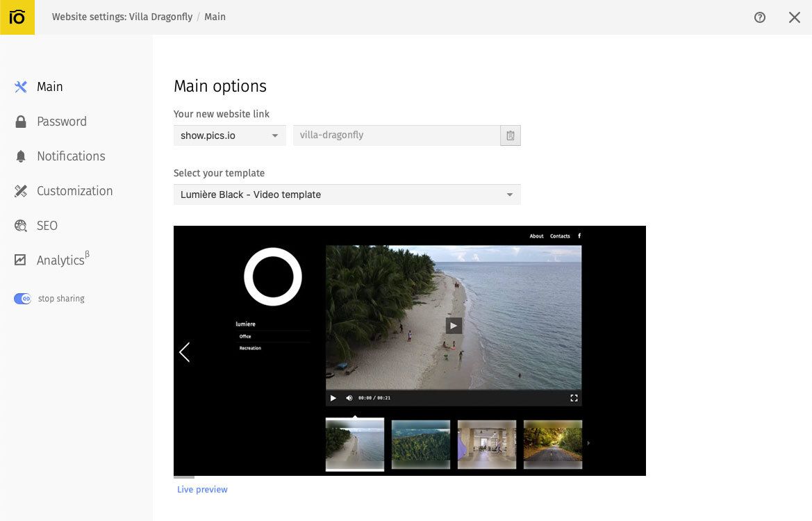Mute video with speaker icon
The height and width of the screenshot is (521, 812).
(349, 398)
